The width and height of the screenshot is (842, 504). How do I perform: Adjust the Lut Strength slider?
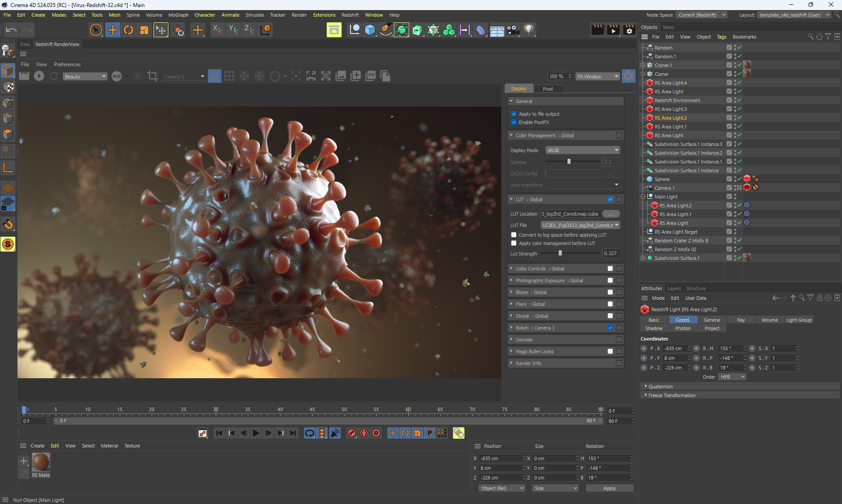pyautogui.click(x=560, y=253)
